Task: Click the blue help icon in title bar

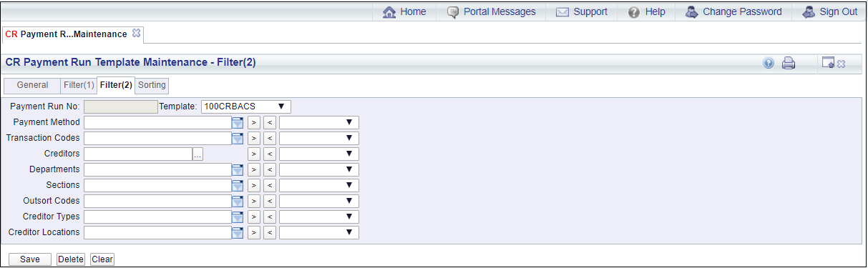Action: coord(769,63)
